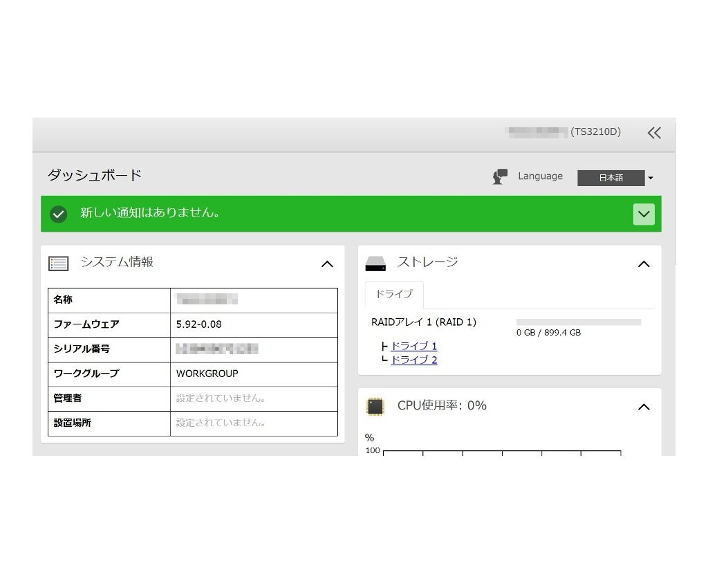Collapse the CPU使用率 panel
This screenshot has width=708, height=588.
[644, 407]
